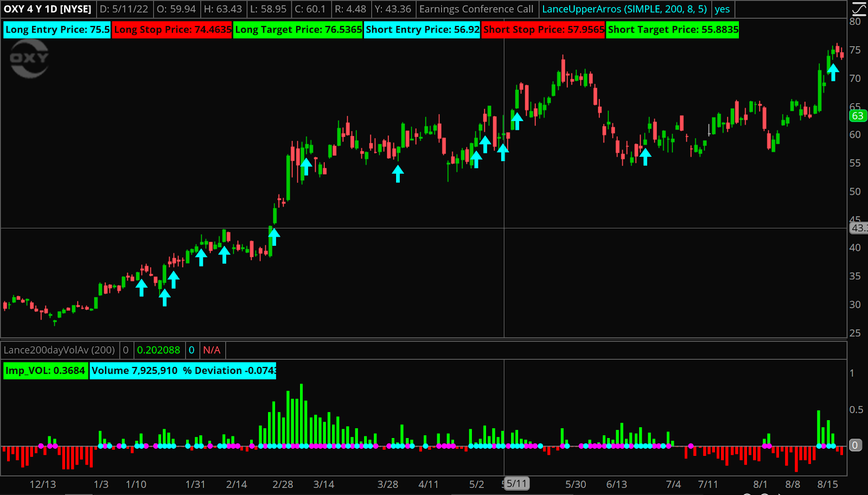
Task: Open the LanceUpperArros study title
Action: click(x=624, y=9)
